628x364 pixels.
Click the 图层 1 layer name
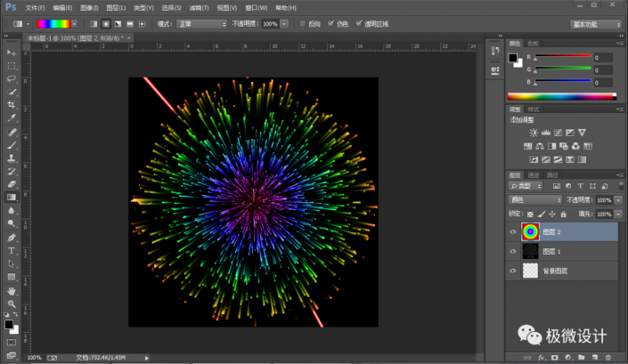click(552, 251)
